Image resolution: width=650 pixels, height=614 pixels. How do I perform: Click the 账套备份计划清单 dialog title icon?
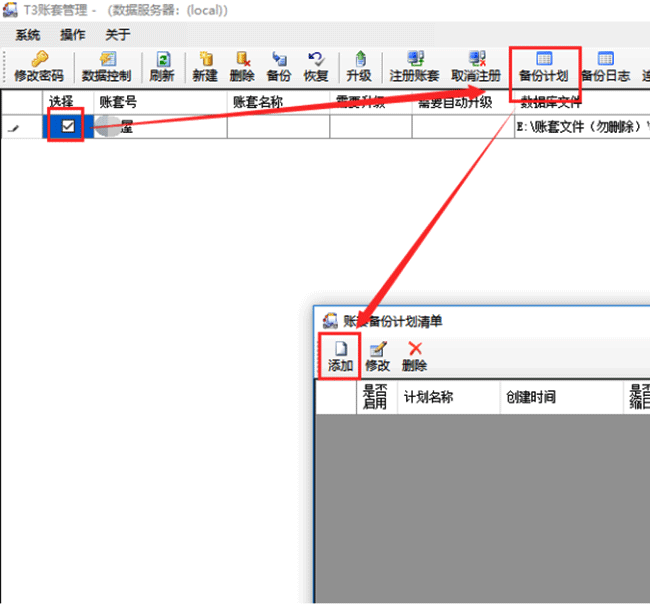click(x=330, y=320)
